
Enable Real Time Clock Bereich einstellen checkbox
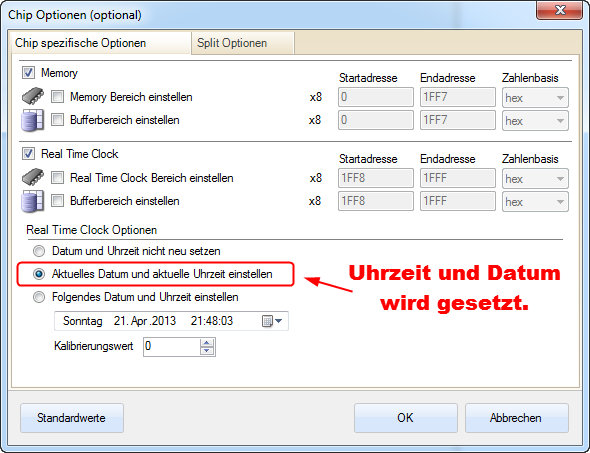[57, 178]
